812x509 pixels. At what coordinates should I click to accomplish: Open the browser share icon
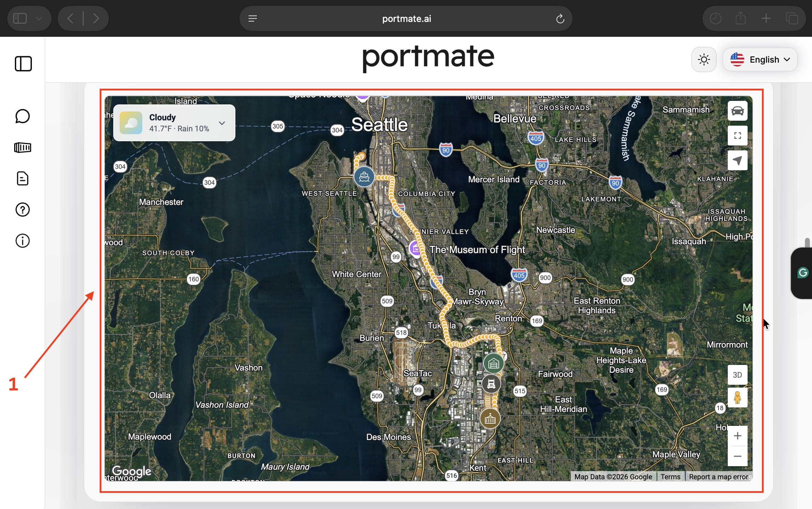740,18
